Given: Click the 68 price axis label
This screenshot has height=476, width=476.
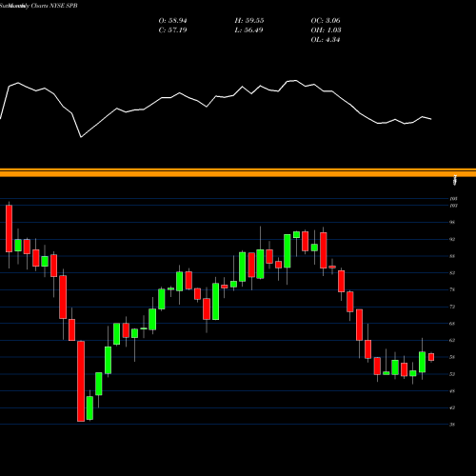Looking at the screenshot, I should click(452, 324).
